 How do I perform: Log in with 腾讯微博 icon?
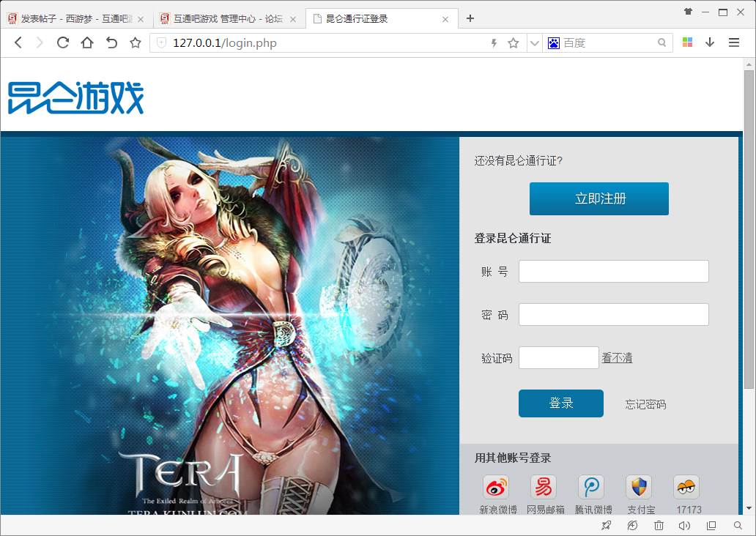592,487
